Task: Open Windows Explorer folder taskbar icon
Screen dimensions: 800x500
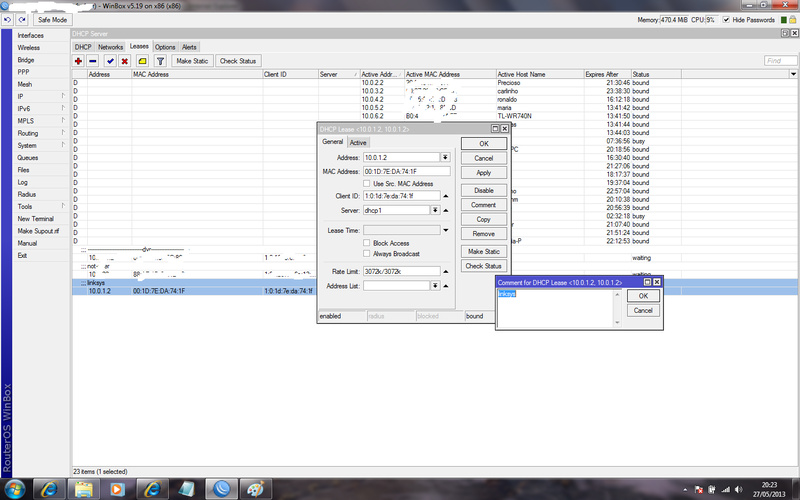Action: click(x=83, y=489)
